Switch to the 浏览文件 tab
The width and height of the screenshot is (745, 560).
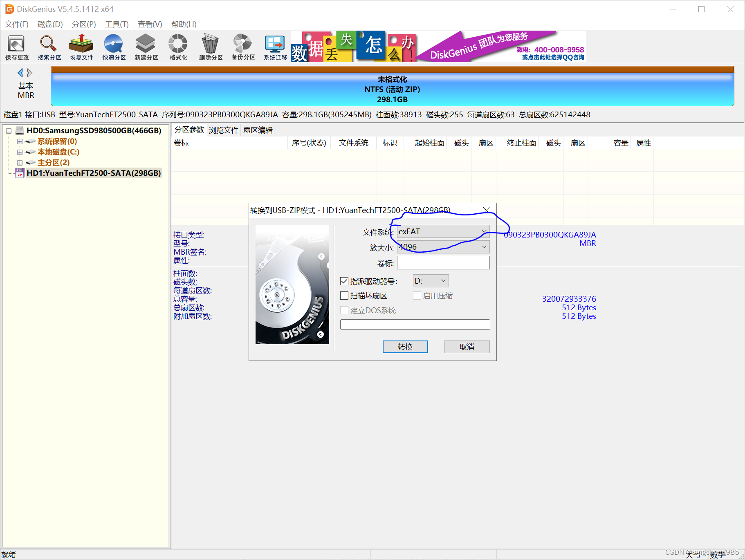[224, 130]
